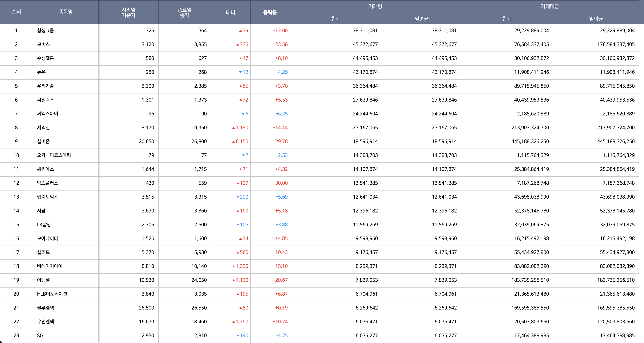Image resolution: width=644 pixels, height=343 pixels.
Task: Select stock name HLB이노베이션
Action: [52, 294]
